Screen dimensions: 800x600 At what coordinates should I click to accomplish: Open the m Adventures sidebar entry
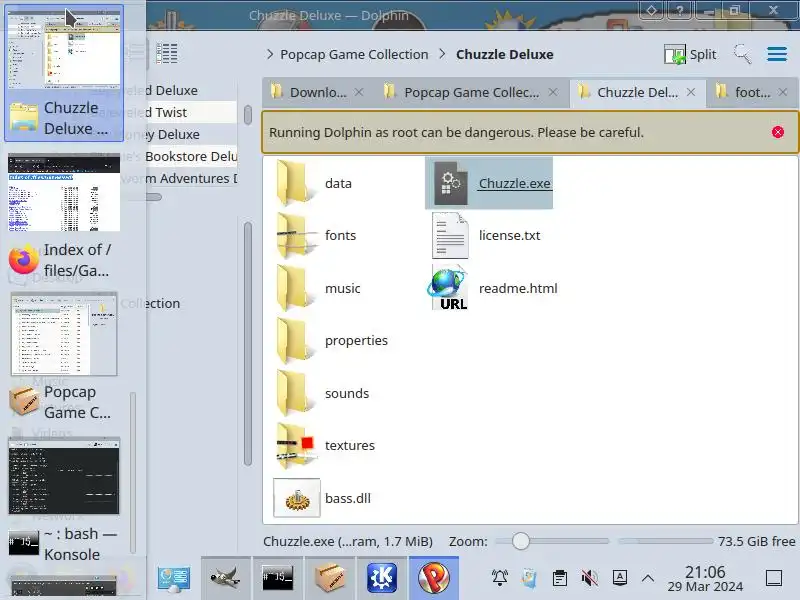[191, 179]
